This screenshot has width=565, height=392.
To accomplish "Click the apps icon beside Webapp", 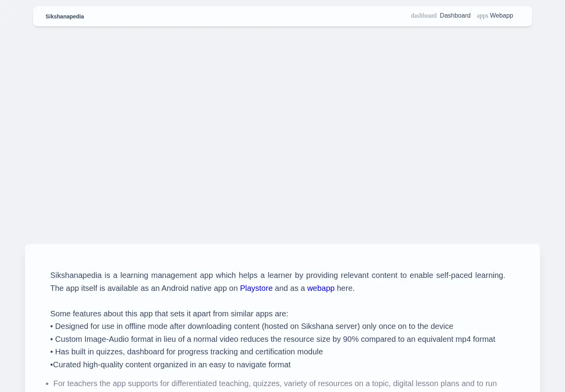I will pyautogui.click(x=483, y=16).
